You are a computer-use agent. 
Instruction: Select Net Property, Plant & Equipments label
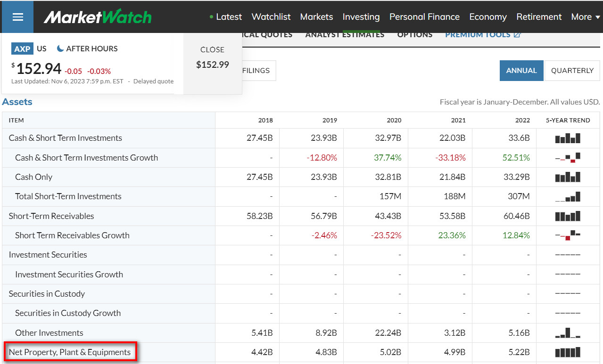[70, 352]
